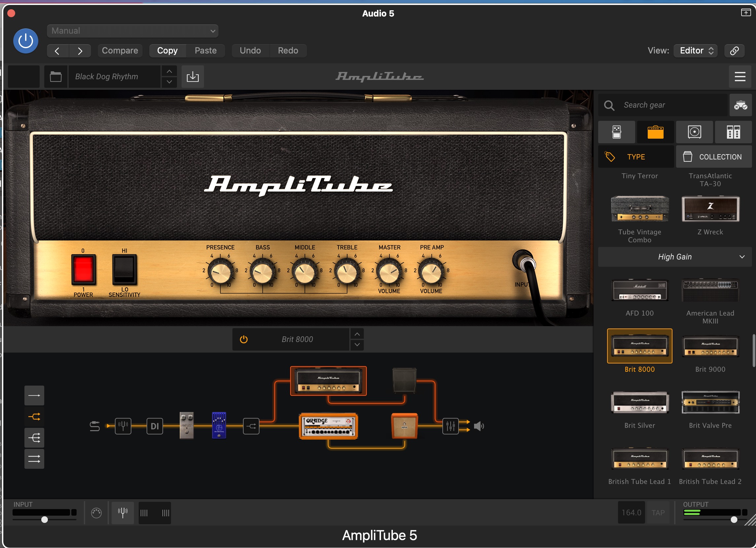Click the PRE AMP VOLUME knob

pos(431,272)
